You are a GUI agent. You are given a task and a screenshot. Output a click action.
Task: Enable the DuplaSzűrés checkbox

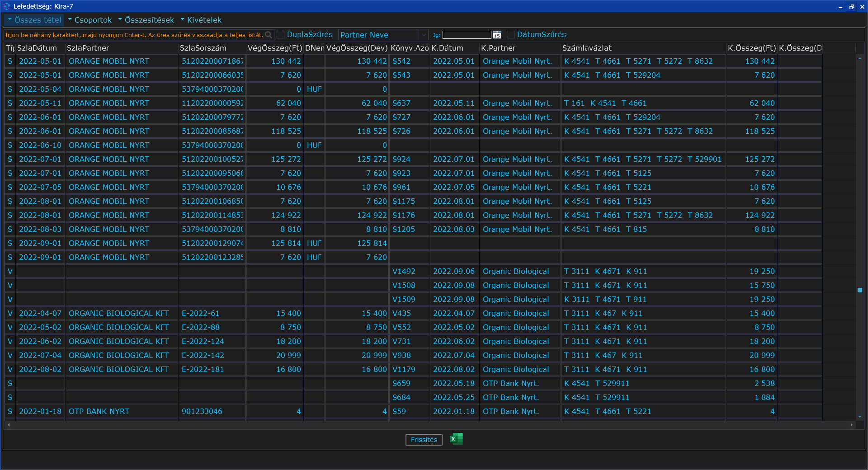click(x=281, y=35)
